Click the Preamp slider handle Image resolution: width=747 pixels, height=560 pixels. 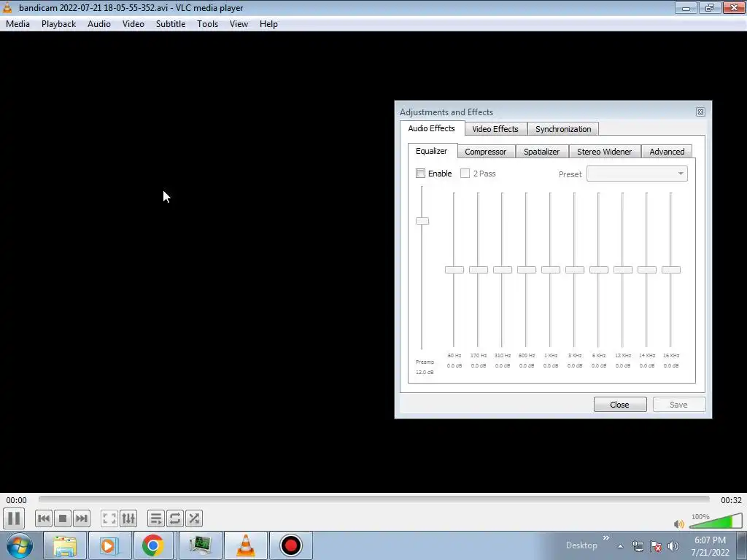422,221
